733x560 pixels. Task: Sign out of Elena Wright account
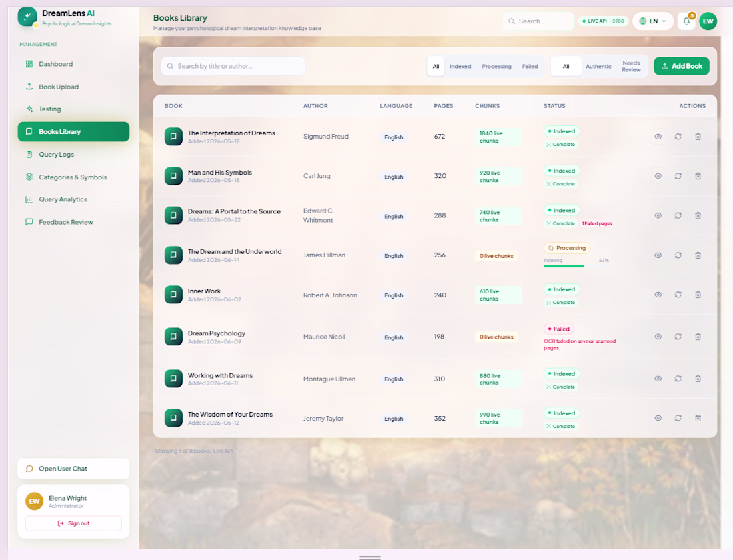[73, 523]
